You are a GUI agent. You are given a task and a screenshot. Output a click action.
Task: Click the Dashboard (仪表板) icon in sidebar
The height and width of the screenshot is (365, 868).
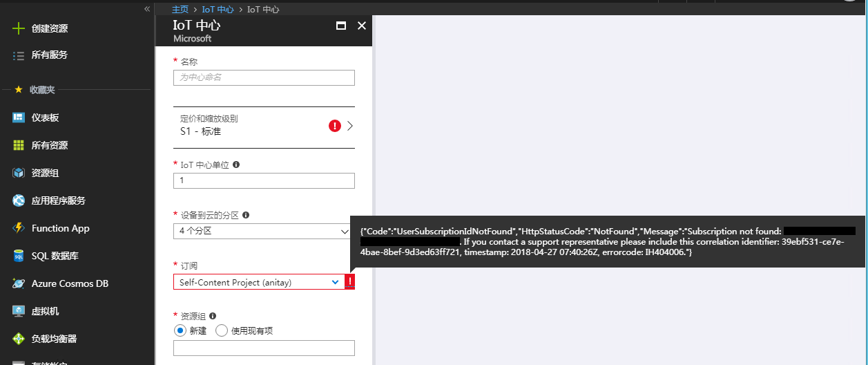point(19,118)
